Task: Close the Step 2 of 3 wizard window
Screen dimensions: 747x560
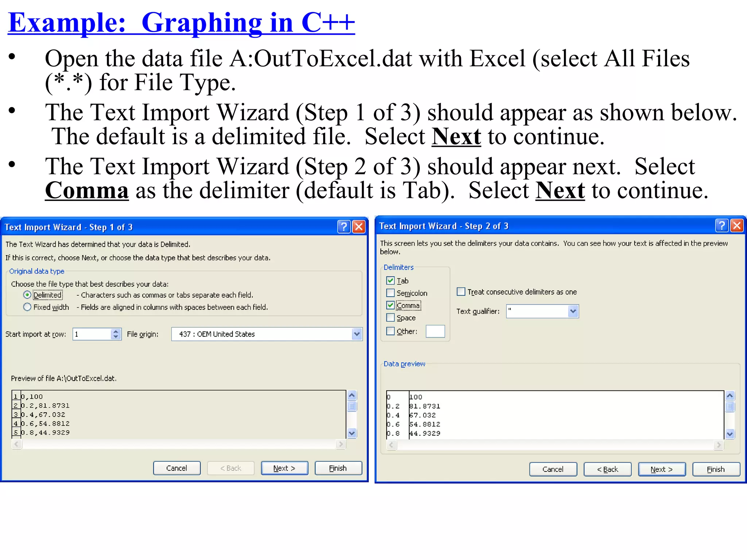Action: coord(737,226)
